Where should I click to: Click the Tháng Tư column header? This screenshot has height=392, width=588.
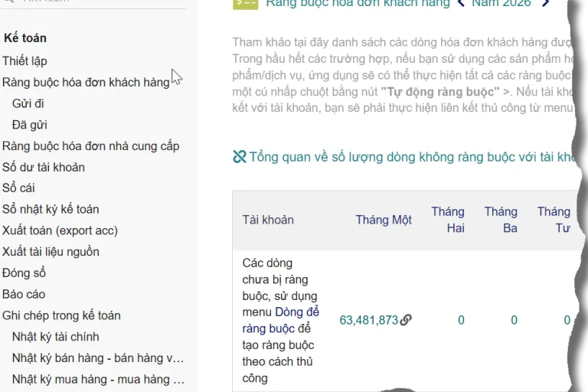[x=554, y=220]
